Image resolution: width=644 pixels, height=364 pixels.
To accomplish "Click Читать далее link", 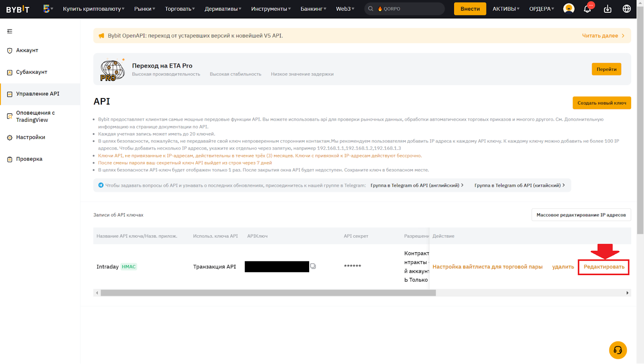I will 603,36.
